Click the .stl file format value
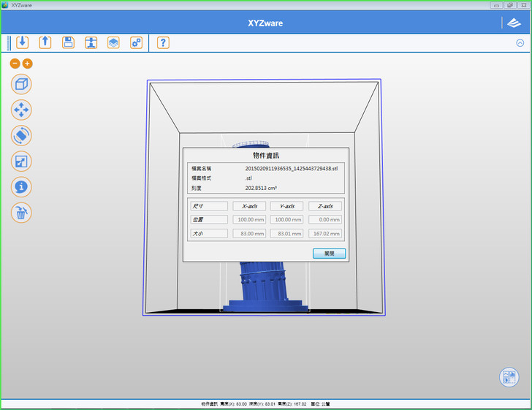Screen dimensions: 532x410 tap(248, 178)
